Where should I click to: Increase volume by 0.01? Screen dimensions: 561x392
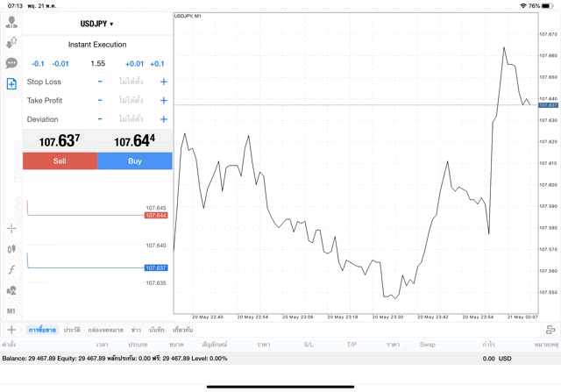click(134, 63)
